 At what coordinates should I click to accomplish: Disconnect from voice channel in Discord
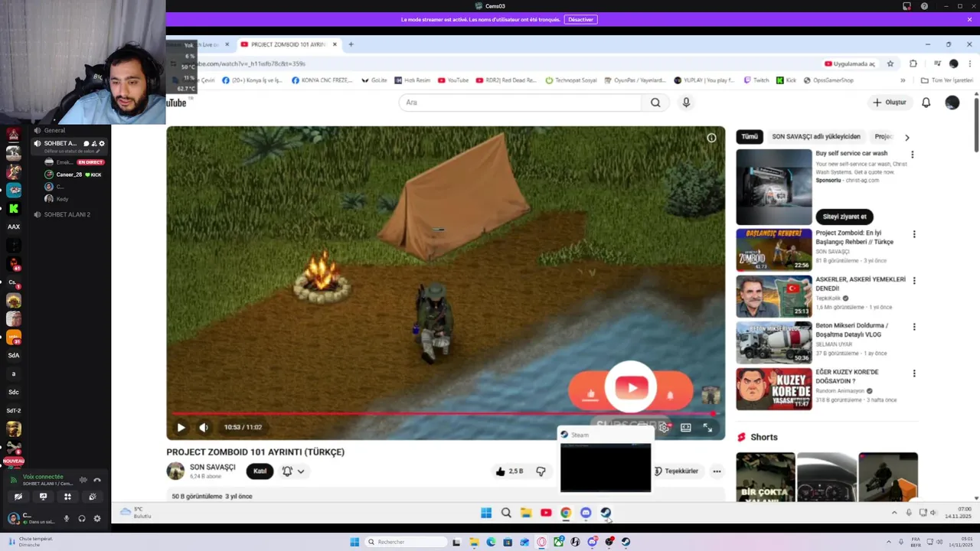97,480
